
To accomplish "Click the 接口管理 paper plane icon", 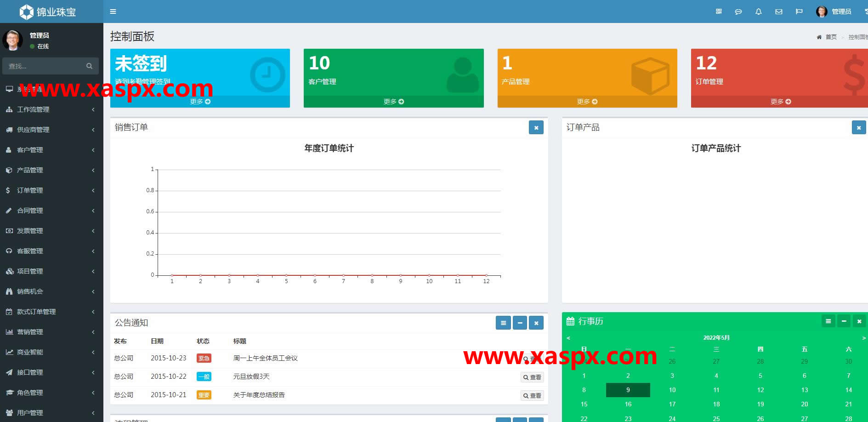I will point(9,372).
